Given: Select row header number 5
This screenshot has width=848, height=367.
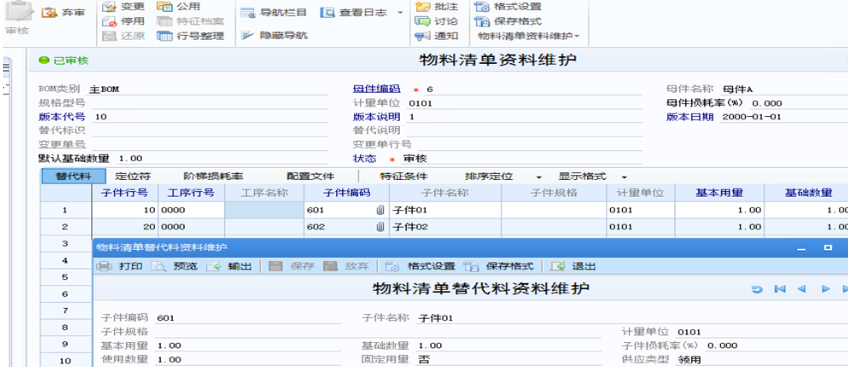Looking at the screenshot, I should pos(65,277).
